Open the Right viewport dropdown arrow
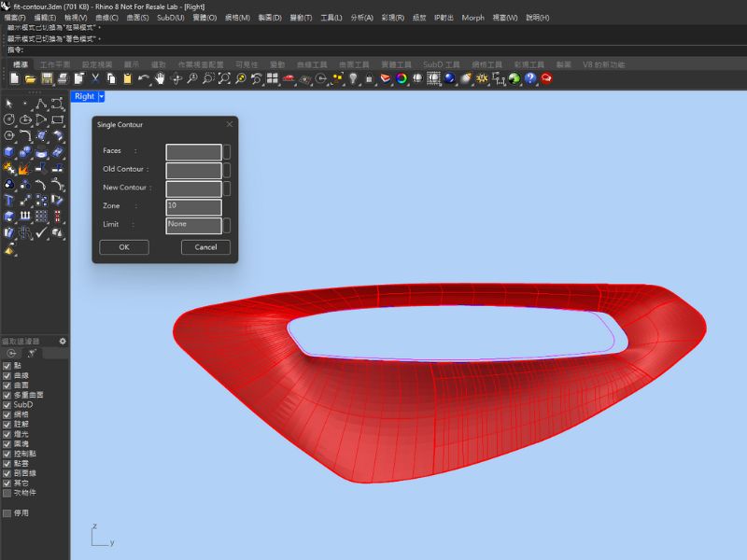The height and width of the screenshot is (560, 747). click(x=102, y=96)
